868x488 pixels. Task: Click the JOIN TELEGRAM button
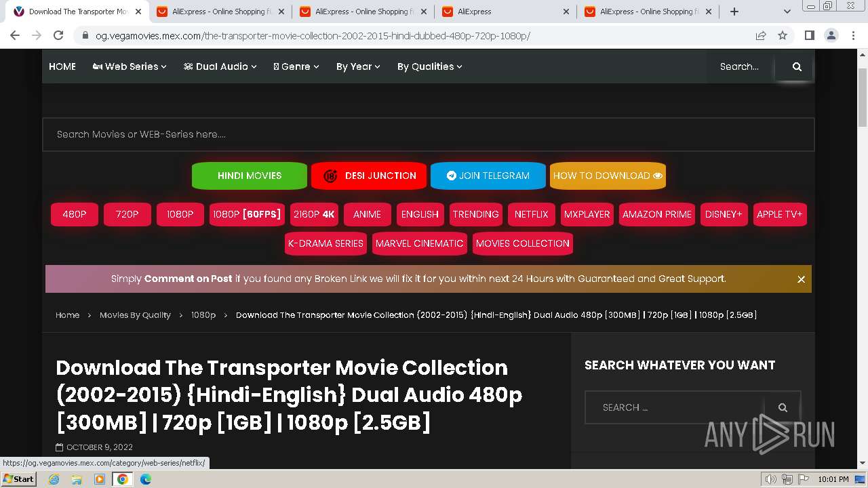tap(488, 176)
